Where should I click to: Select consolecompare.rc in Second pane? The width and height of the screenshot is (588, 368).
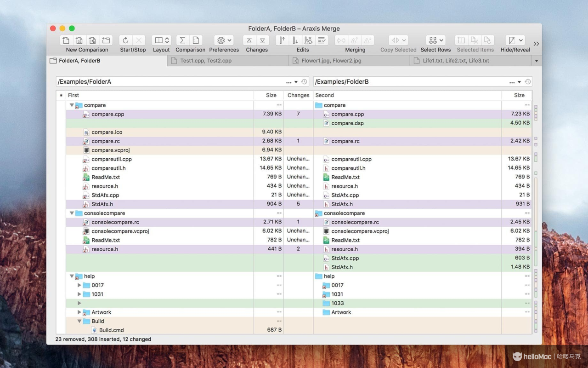tap(355, 222)
